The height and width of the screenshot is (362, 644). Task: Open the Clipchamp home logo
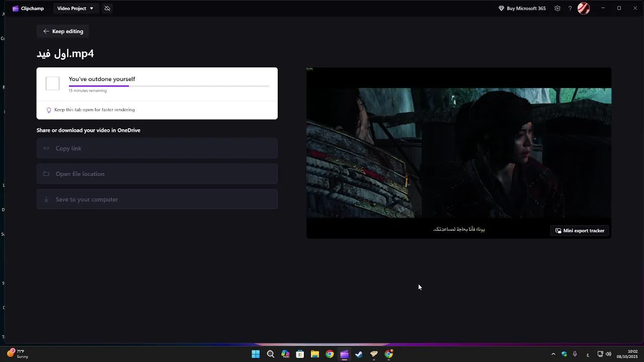(x=28, y=9)
